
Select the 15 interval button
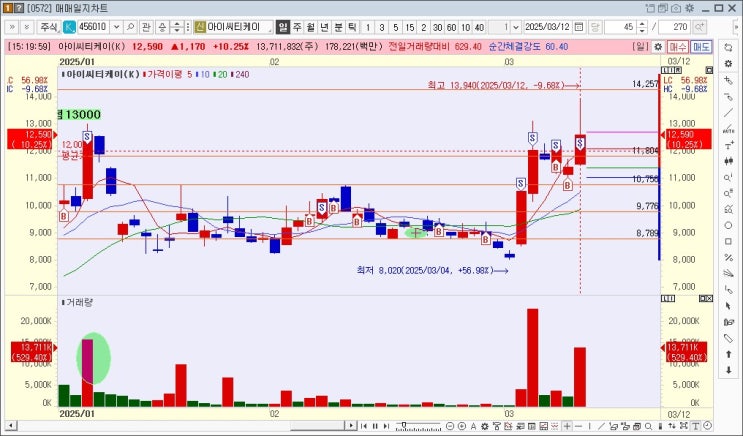pos(409,27)
